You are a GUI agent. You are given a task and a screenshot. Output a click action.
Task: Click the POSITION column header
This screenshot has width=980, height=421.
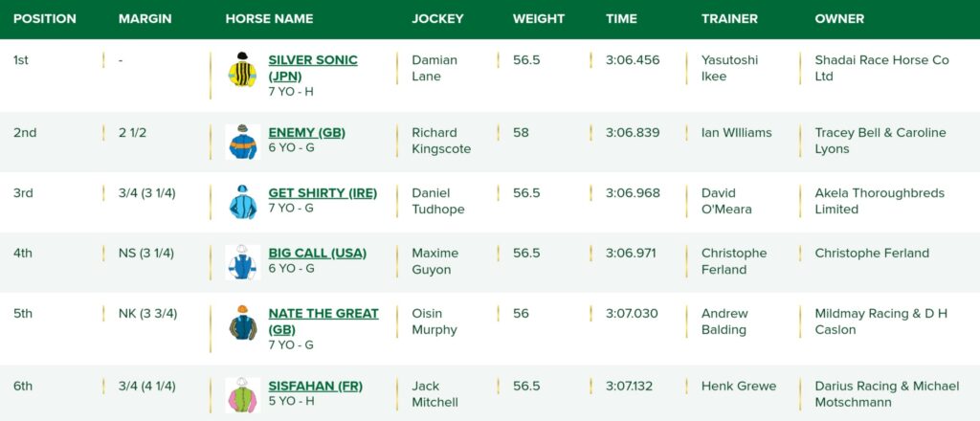(x=45, y=19)
